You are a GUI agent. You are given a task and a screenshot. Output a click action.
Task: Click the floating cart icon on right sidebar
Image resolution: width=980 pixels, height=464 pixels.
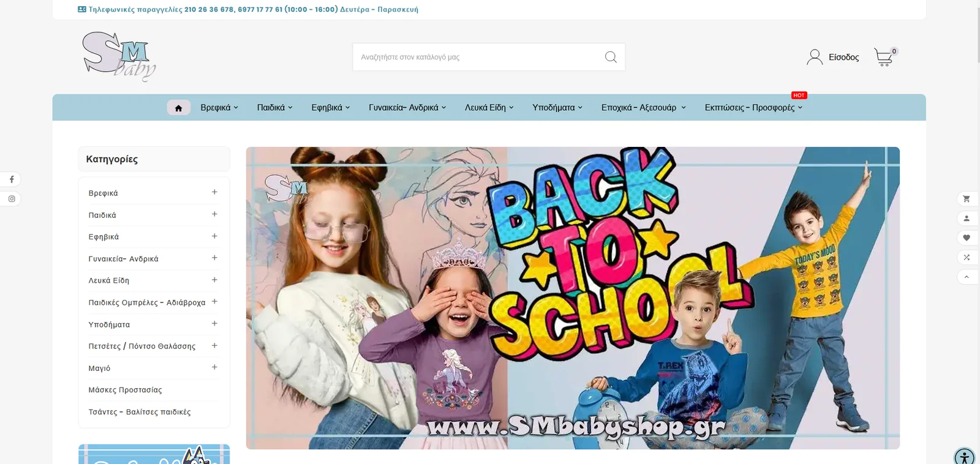pos(967,199)
